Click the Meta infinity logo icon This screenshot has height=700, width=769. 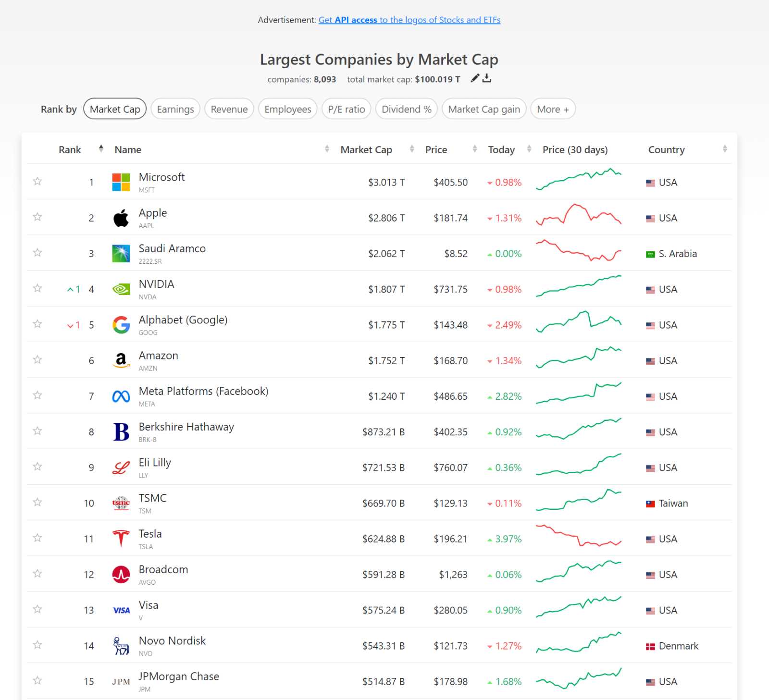(x=121, y=396)
